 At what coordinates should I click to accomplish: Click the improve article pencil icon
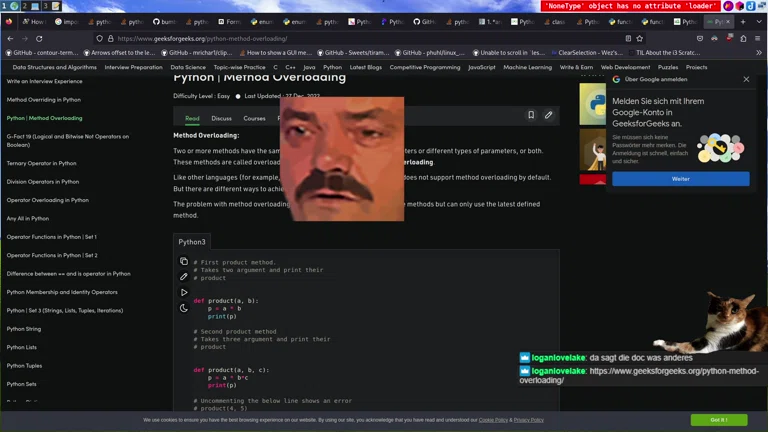[x=548, y=115]
